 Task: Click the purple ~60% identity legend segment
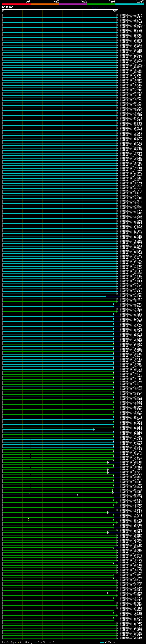coord(73,4)
